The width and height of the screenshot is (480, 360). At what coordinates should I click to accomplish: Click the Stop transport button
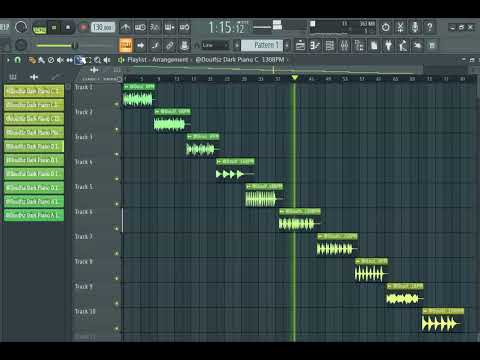(x=68, y=28)
